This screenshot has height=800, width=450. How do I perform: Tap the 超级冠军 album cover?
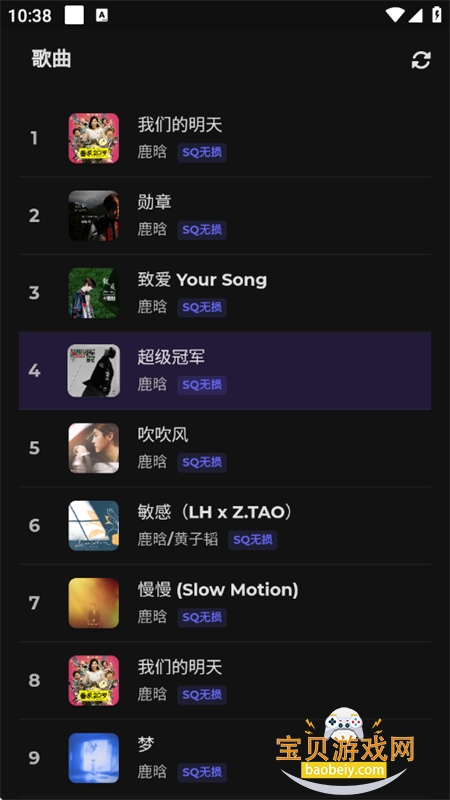coord(94,370)
